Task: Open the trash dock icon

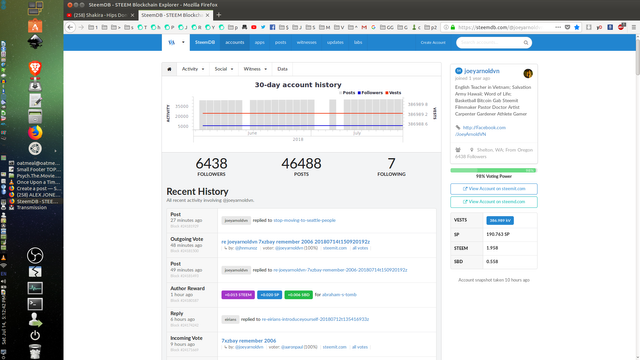Action: tap(35, 351)
